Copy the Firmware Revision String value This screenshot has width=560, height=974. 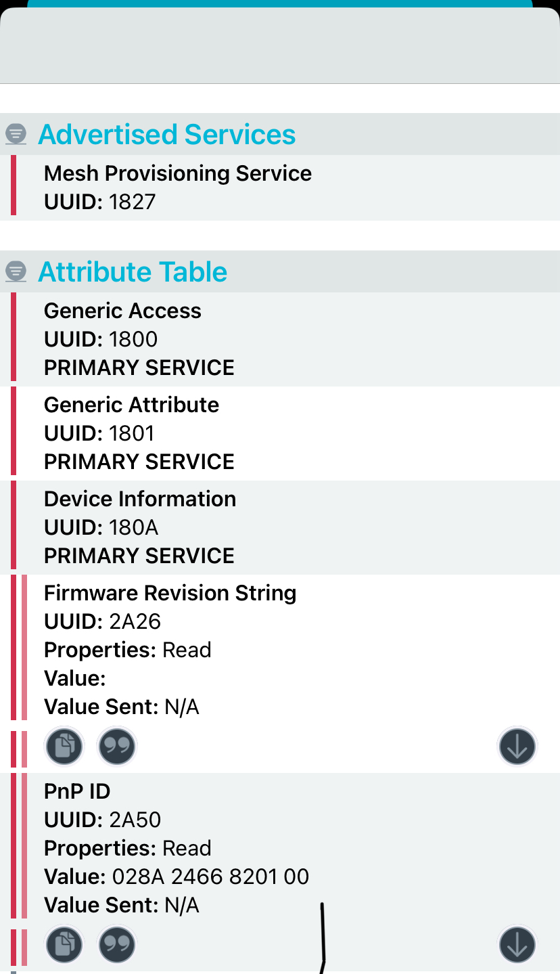64,747
